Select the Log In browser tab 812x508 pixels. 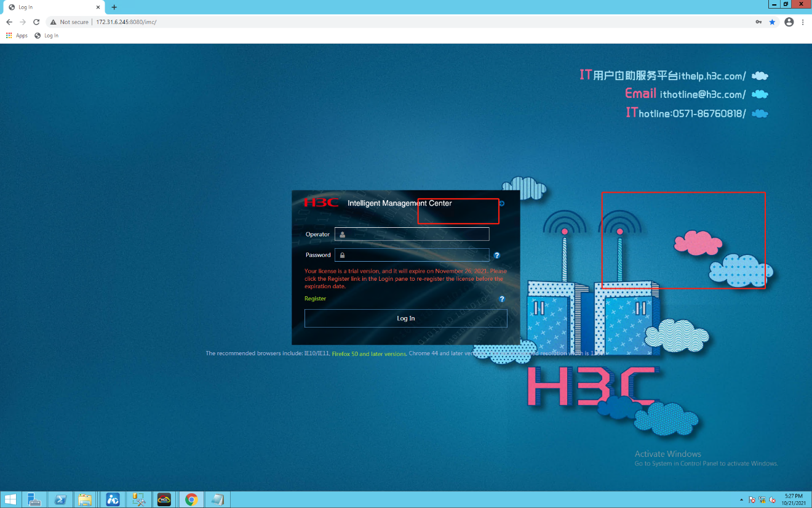[52, 7]
